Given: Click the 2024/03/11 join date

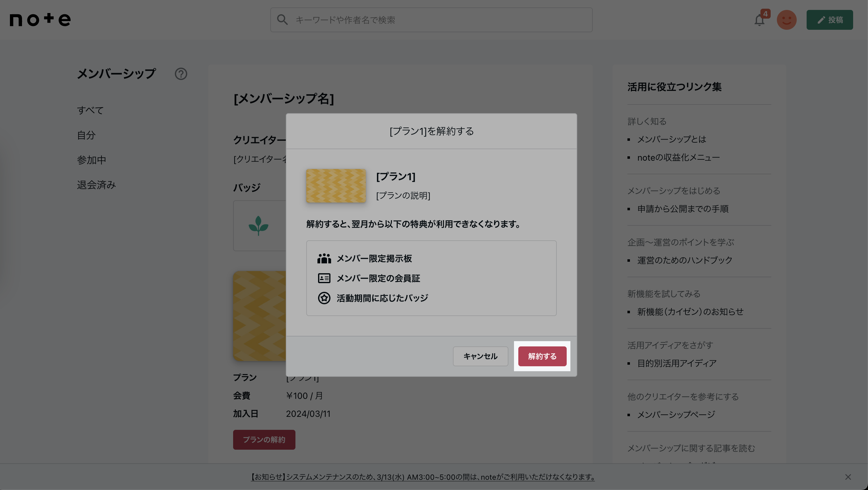Looking at the screenshot, I should pos(308,414).
